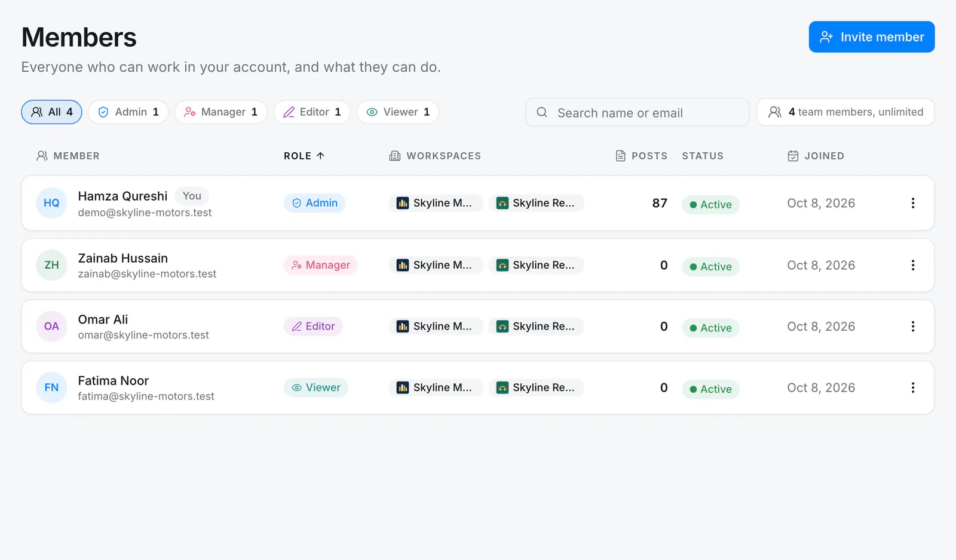Sort by the ROLE column header
The height and width of the screenshot is (560, 956).
tap(304, 156)
